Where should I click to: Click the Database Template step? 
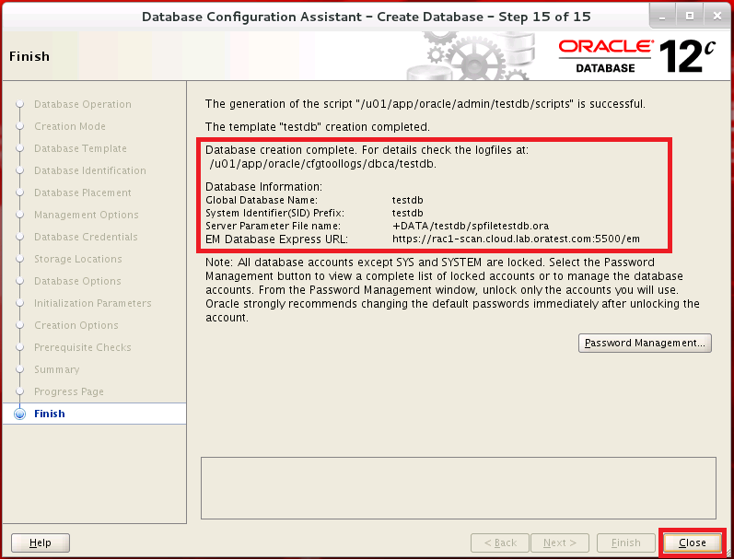click(x=81, y=148)
